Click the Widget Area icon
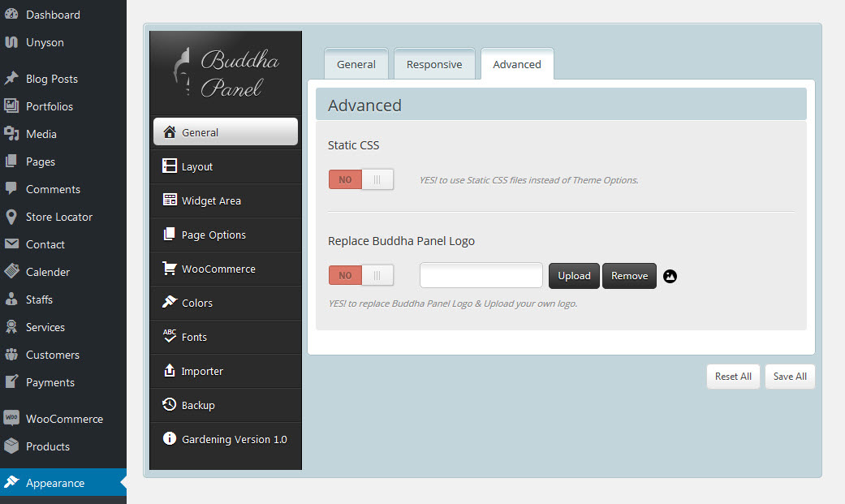The image size is (845, 504). coord(170,200)
